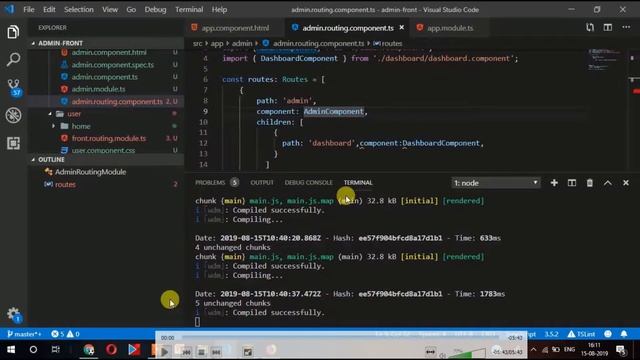Maximize the terminal panel with the up chevron
Image resolution: width=640 pixels, height=360 pixels.
pyautogui.click(x=608, y=183)
